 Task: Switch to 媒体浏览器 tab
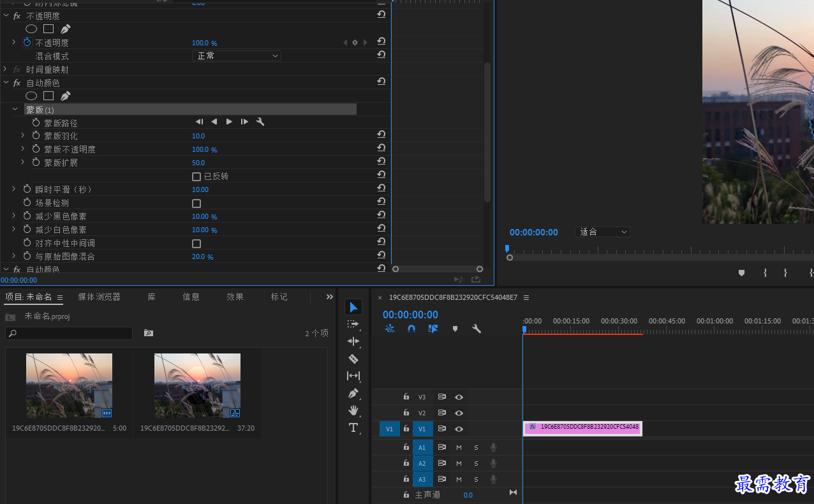tap(100, 297)
